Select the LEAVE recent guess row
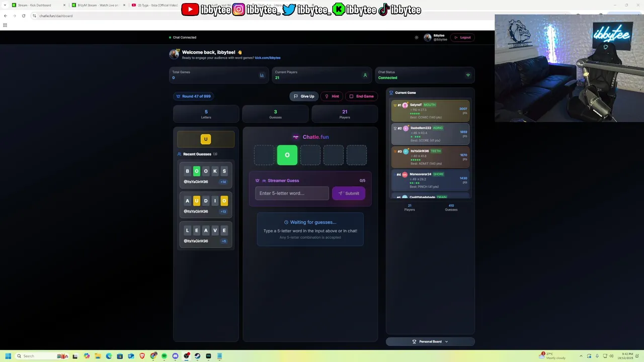 coord(206,234)
